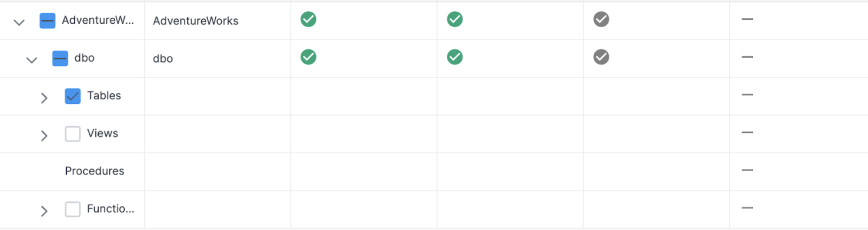The image size is (868, 230).
Task: Click second green check in dbo row
Action: pos(455,57)
